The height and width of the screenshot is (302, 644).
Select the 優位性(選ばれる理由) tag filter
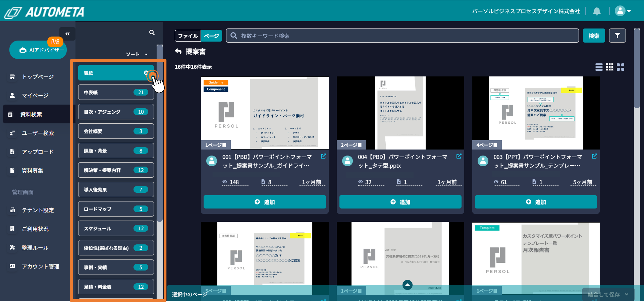tap(116, 248)
